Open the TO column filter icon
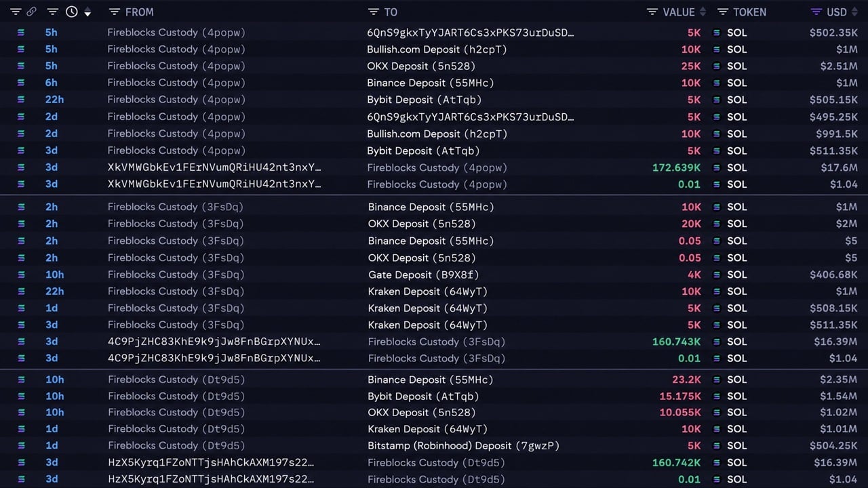Image resolution: width=868 pixels, height=488 pixels. coord(374,12)
